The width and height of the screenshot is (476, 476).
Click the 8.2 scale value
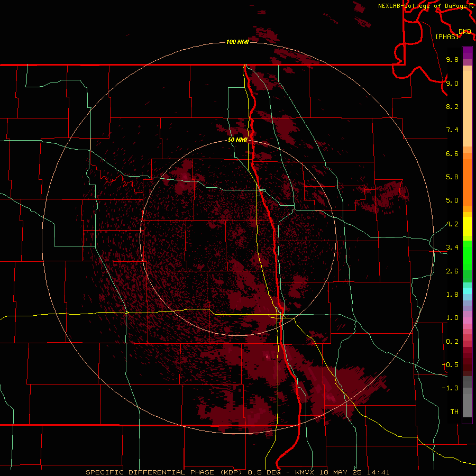click(x=452, y=106)
